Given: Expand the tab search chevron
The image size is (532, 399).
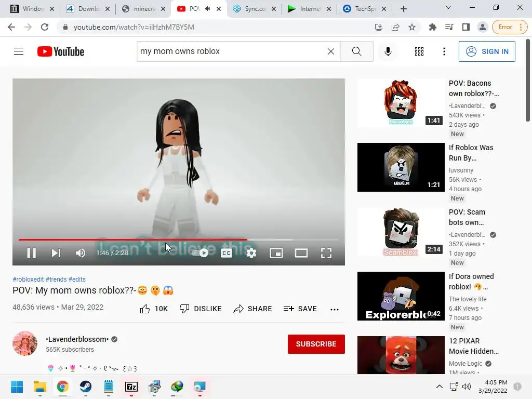Looking at the screenshot, I should pyautogui.click(x=448, y=7).
